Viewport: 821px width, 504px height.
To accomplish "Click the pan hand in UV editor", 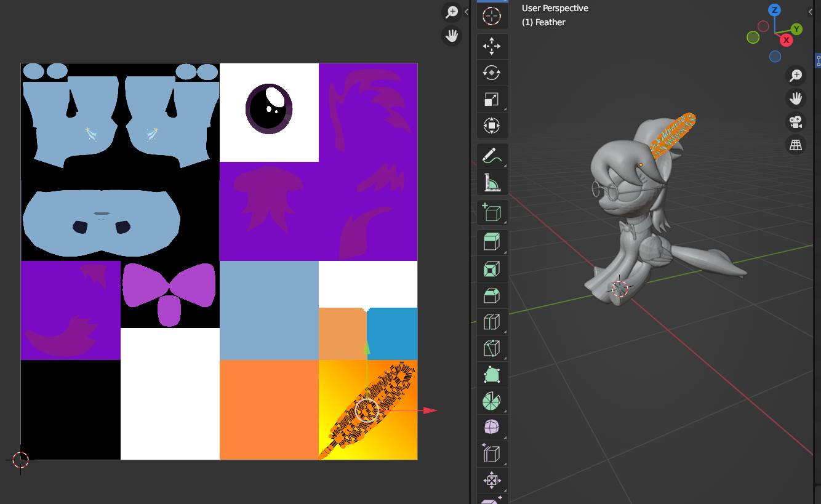I will pyautogui.click(x=452, y=36).
